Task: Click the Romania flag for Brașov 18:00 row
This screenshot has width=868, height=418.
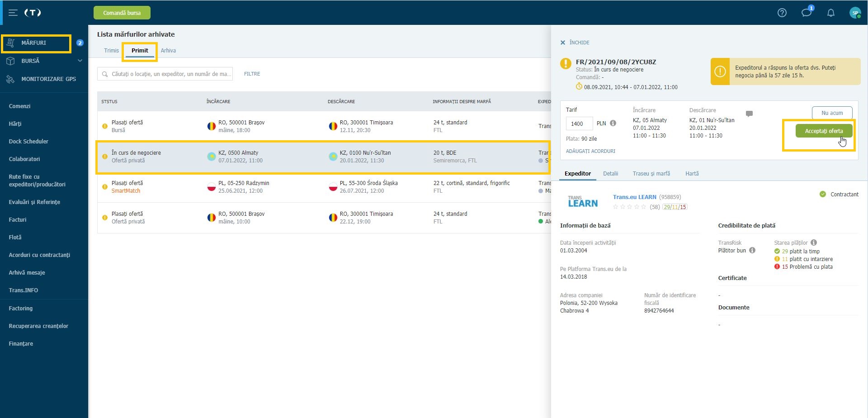Action: pos(211,126)
